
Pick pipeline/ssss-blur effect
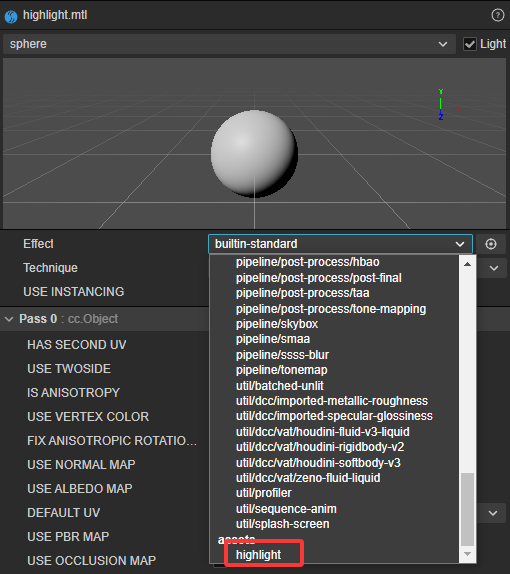click(x=282, y=355)
